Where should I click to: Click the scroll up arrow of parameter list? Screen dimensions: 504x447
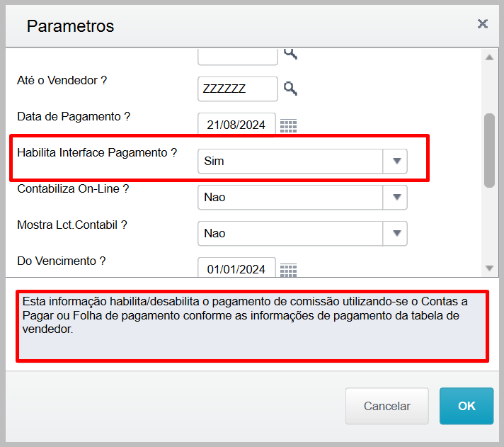click(489, 57)
